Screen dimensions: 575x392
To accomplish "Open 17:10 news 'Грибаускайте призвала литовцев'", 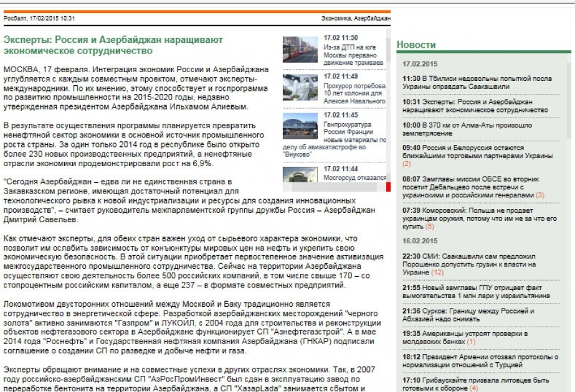I will [475, 384].
